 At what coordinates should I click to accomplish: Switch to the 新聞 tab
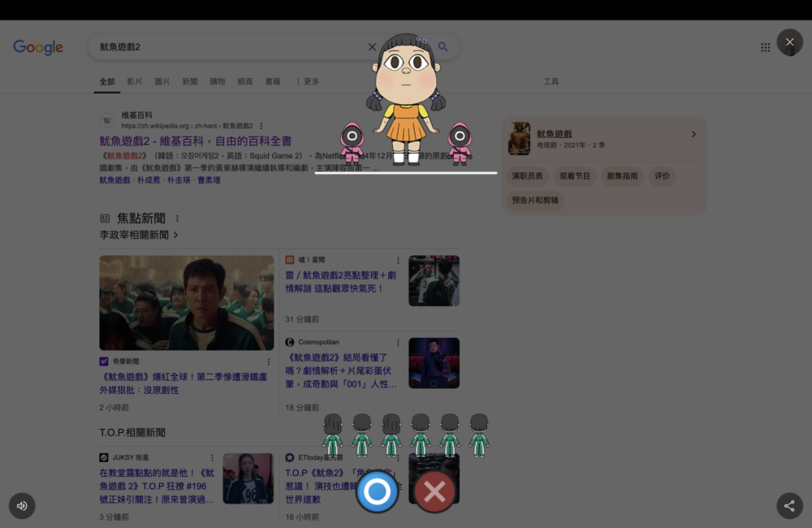point(189,82)
